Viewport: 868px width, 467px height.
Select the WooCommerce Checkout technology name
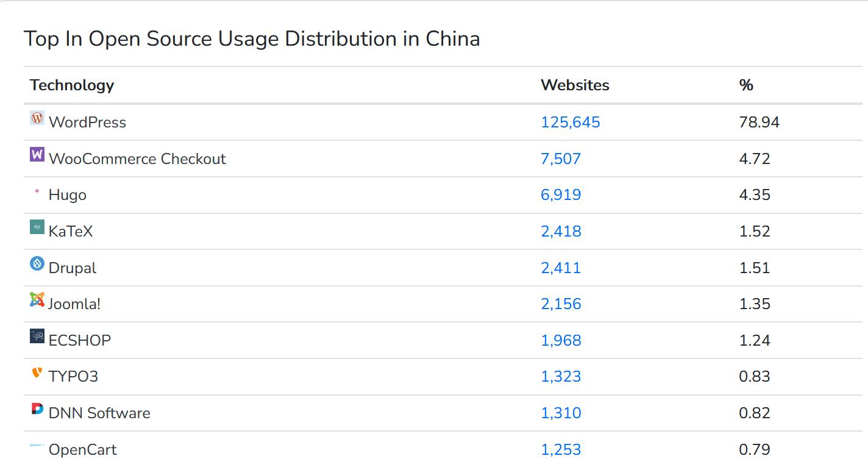click(137, 159)
